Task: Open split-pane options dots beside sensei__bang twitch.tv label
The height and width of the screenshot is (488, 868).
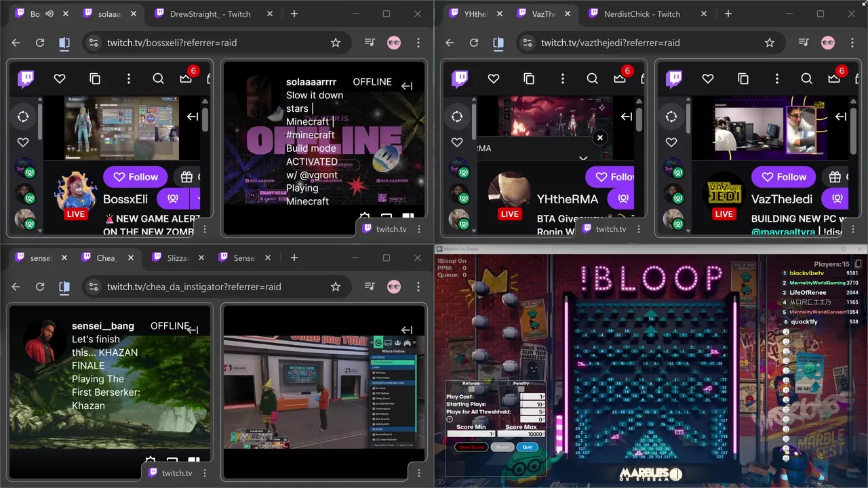Action: point(205,473)
